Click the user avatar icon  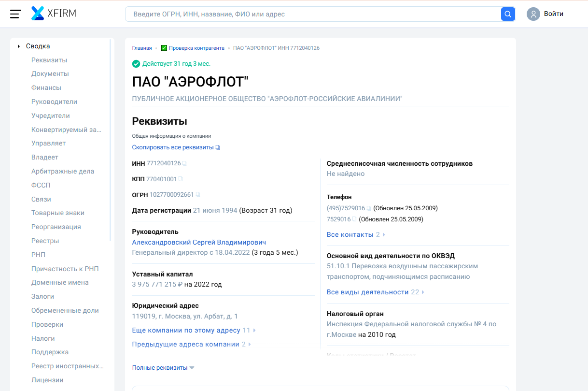[x=533, y=14]
